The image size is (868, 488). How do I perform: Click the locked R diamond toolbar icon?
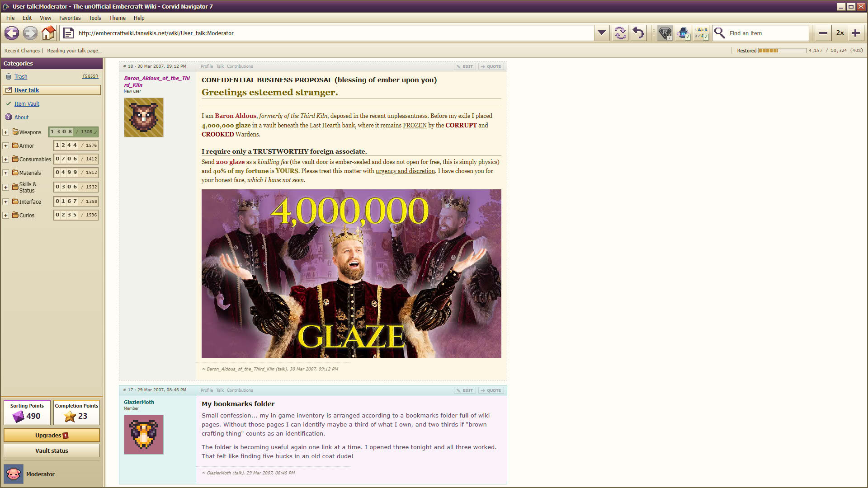(x=665, y=33)
